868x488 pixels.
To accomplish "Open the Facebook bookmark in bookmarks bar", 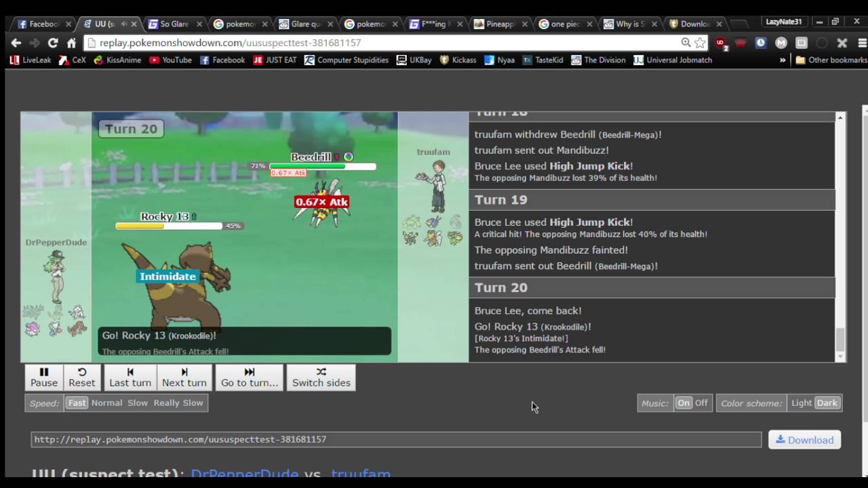I will coord(222,60).
